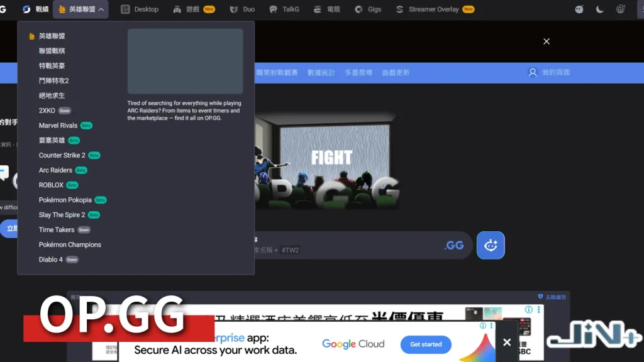Go to the Duo page

pyautogui.click(x=242, y=9)
